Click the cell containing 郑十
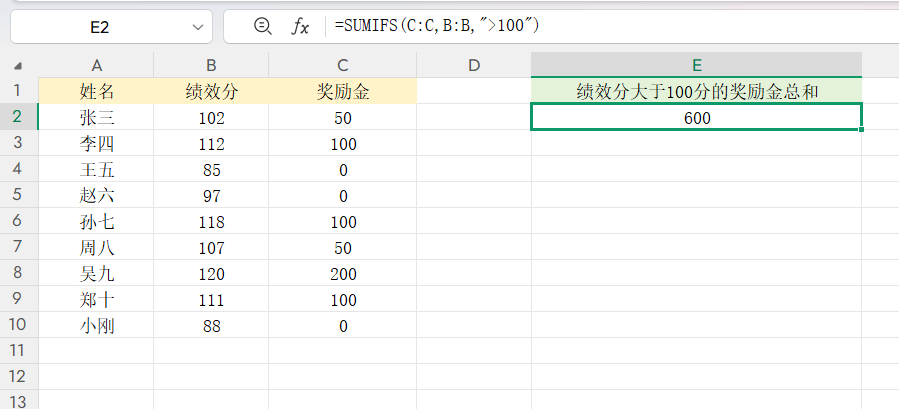This screenshot has height=409, width=899. (96, 299)
